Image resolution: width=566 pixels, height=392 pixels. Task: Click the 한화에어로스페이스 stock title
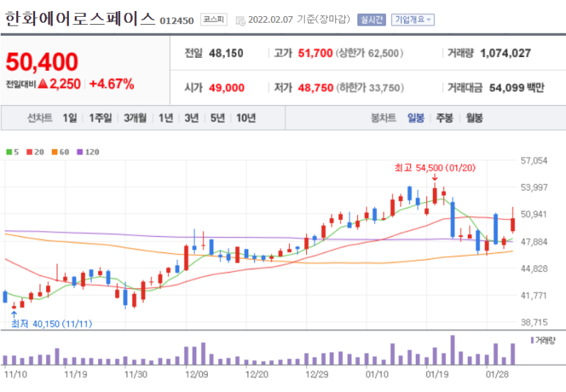coord(80,19)
